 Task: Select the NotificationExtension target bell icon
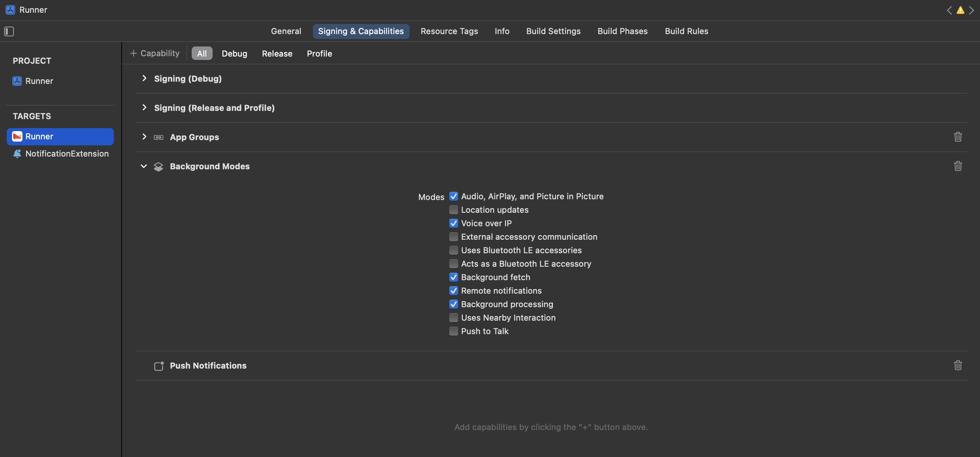click(x=17, y=154)
